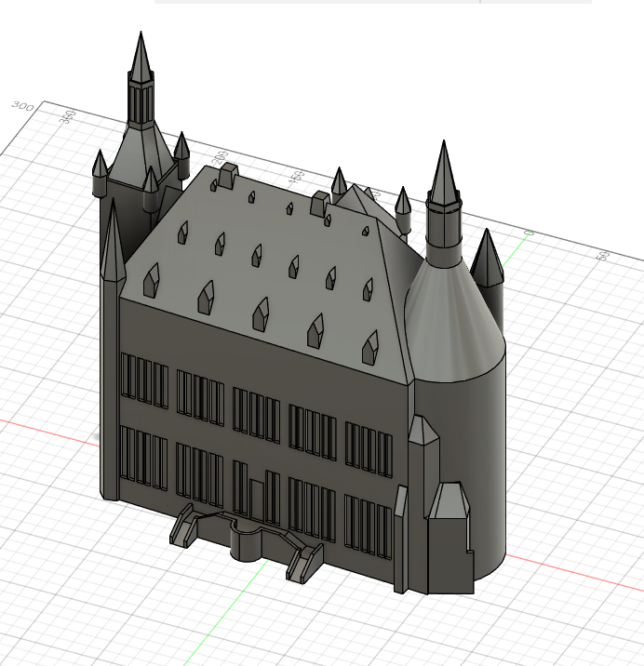
Task: Click the entrance door on the front facade
Action: click(256, 500)
